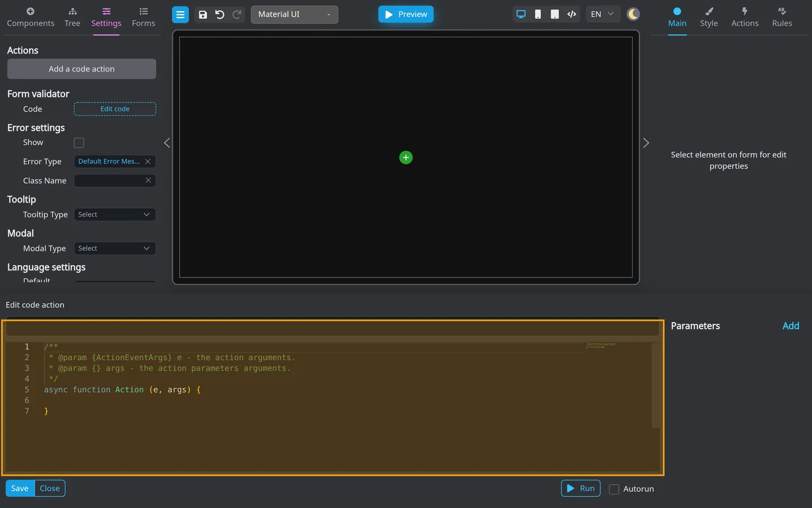Open the Rules properties tab

coord(782,17)
